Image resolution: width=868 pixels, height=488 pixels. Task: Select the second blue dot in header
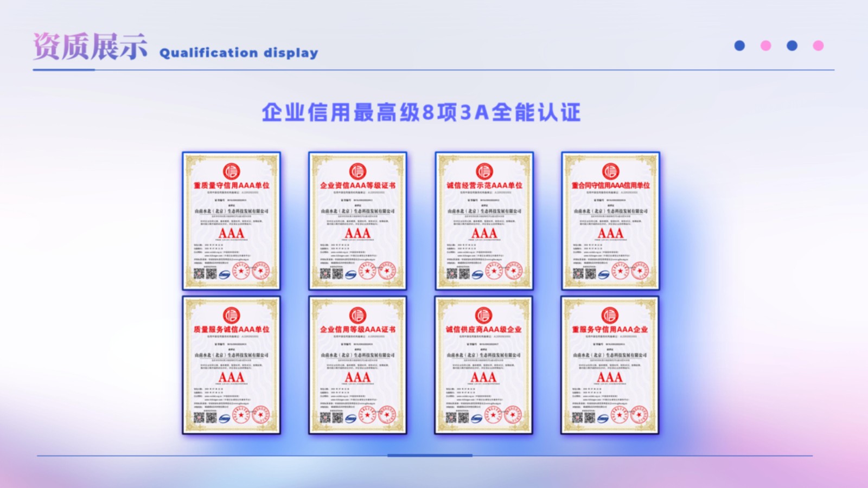(x=792, y=46)
